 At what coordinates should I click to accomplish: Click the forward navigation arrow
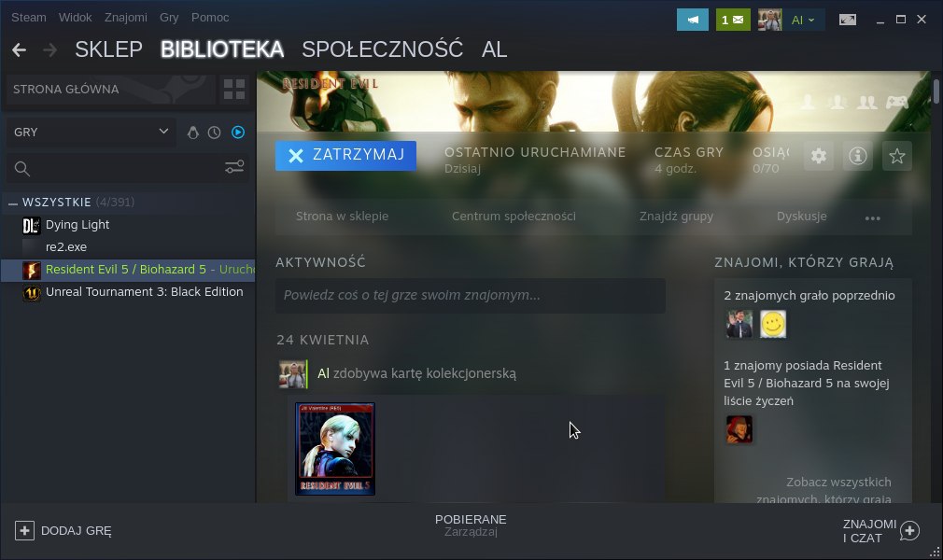[x=50, y=49]
